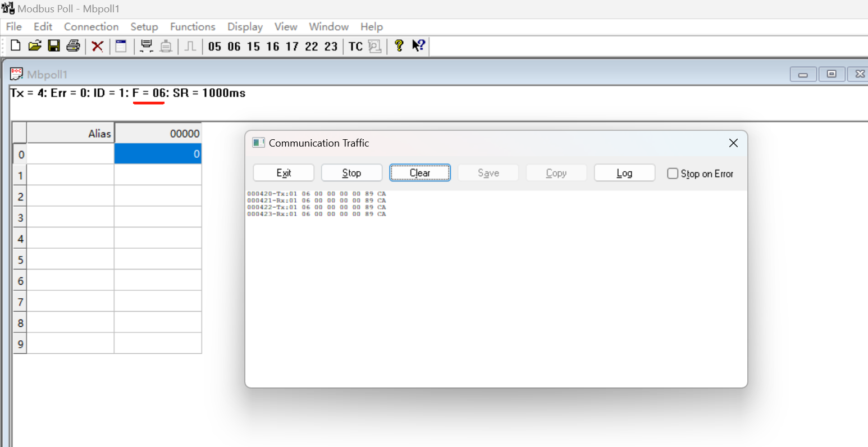
Task: Click the context help arrow icon
Action: pos(418,46)
